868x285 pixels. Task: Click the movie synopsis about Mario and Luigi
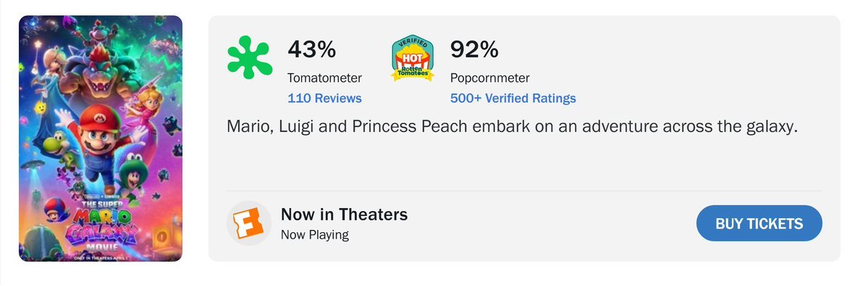click(x=512, y=126)
